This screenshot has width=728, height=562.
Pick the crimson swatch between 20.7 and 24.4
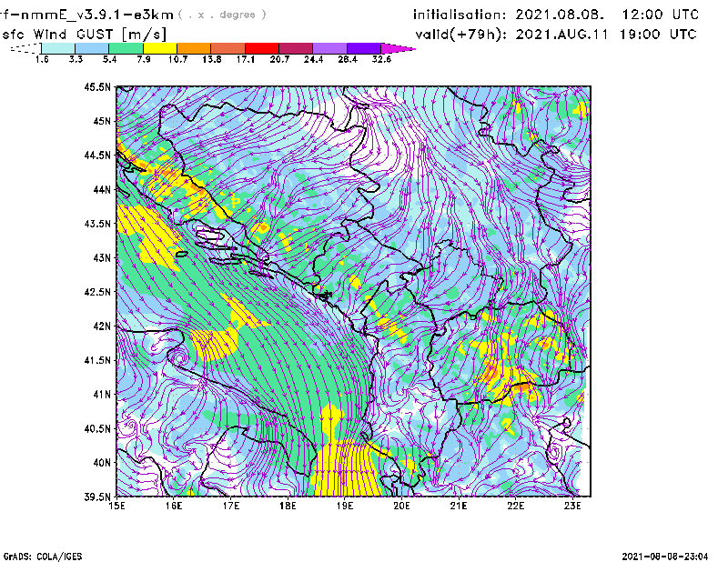[296, 48]
